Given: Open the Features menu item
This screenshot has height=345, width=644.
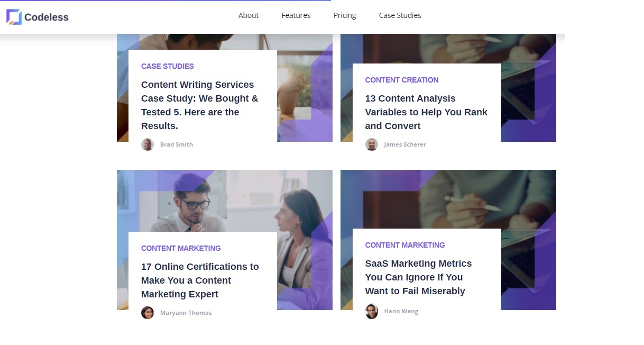Looking at the screenshot, I should pos(296,15).
